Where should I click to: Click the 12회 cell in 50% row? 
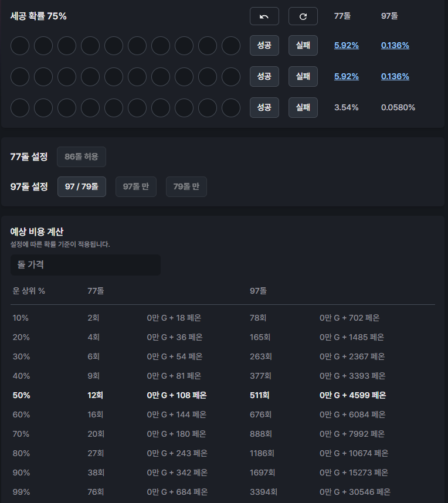coord(96,395)
